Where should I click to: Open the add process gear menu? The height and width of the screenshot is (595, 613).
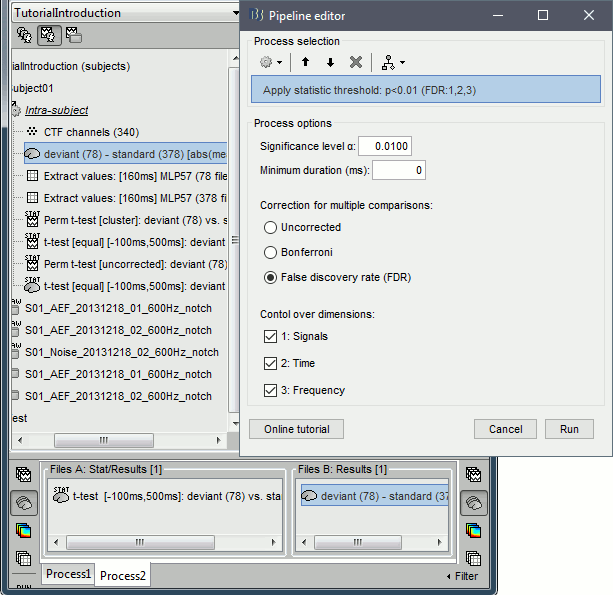click(269, 62)
